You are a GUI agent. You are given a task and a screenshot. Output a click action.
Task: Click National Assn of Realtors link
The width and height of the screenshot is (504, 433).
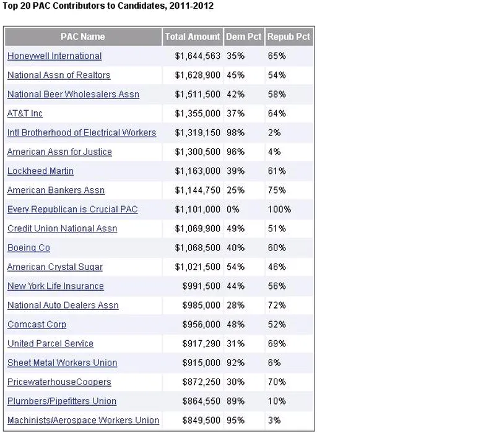point(59,75)
